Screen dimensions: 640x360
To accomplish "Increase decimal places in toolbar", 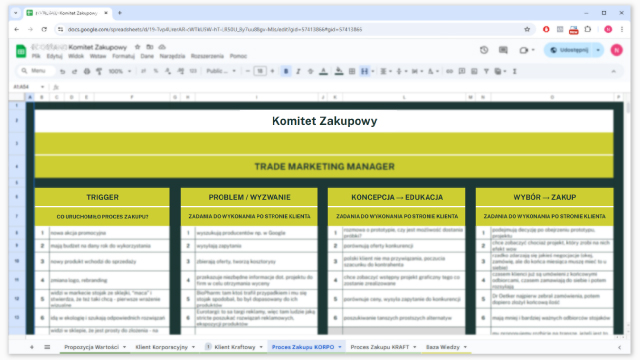I will click(x=180, y=71).
